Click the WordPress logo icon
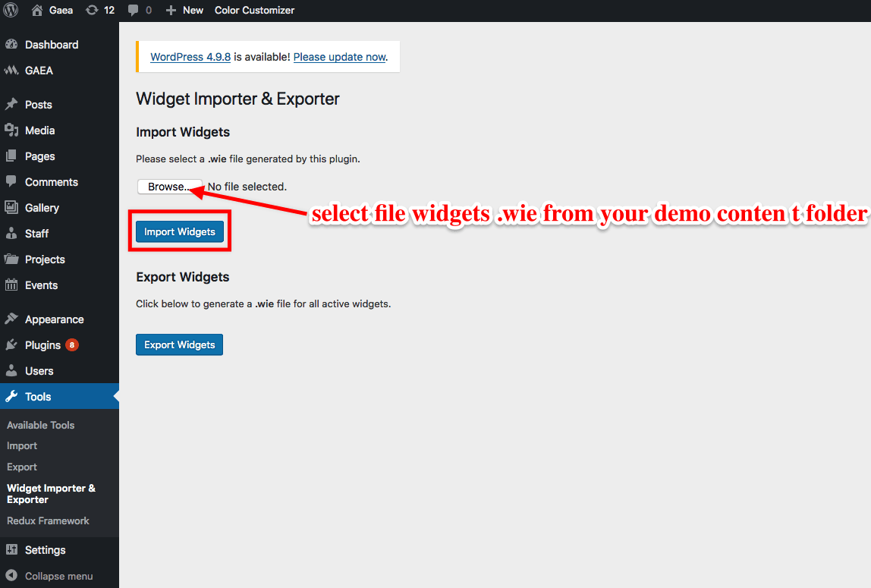 (11, 10)
